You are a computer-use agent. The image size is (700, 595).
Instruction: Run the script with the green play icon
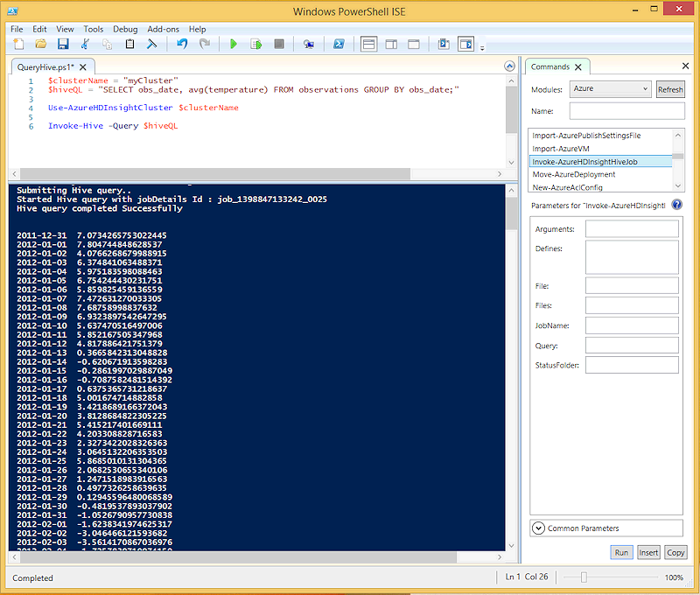[x=234, y=44]
